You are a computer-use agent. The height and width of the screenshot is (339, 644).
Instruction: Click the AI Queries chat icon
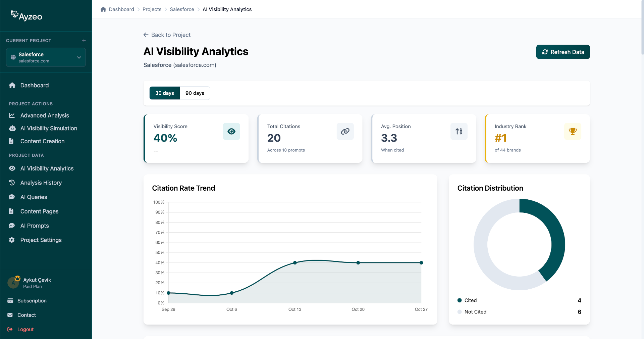[x=12, y=197]
